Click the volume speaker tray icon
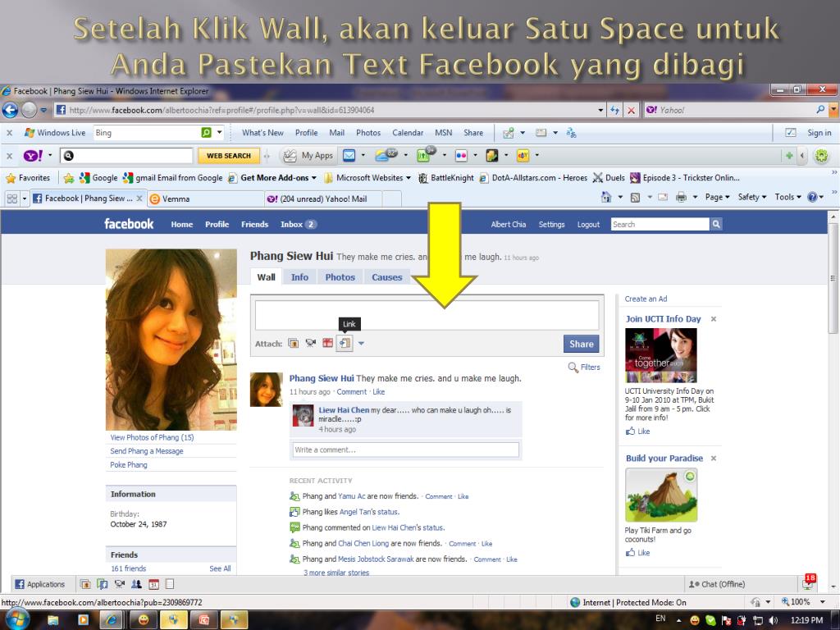This screenshot has width=840, height=630. point(773,620)
